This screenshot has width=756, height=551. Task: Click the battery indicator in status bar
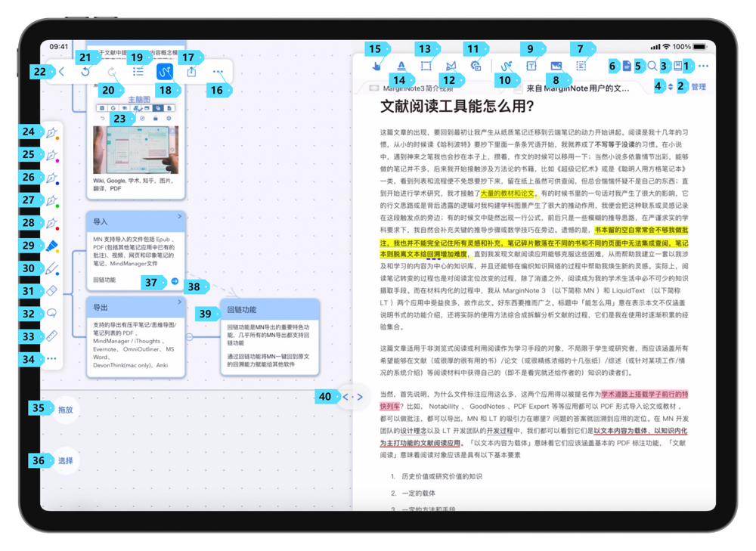point(699,47)
